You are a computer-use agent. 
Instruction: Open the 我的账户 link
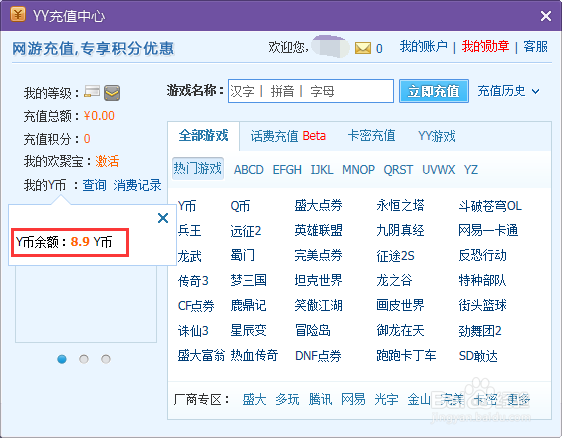pos(424,47)
